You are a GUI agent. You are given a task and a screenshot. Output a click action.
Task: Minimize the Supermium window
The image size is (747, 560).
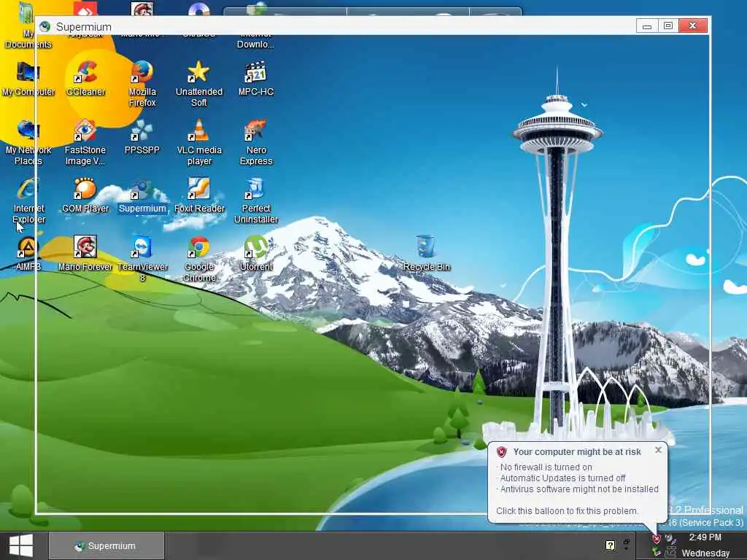click(x=647, y=26)
